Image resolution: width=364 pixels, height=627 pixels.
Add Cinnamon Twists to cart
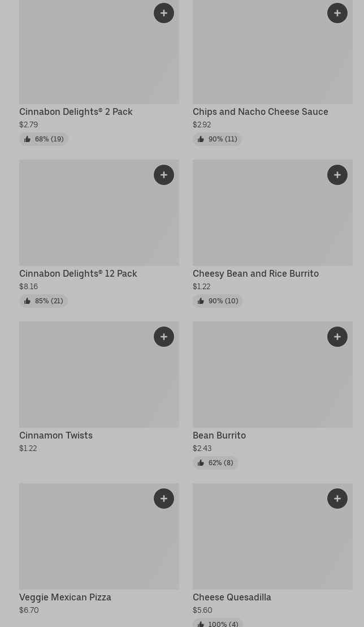pyautogui.click(x=164, y=337)
